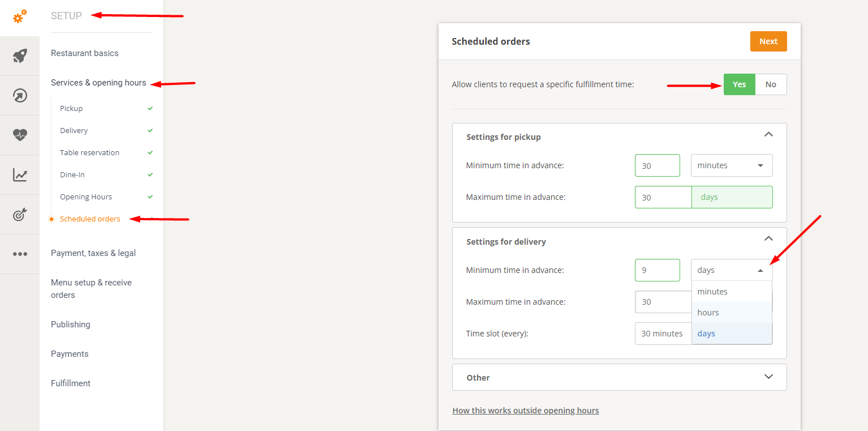This screenshot has width=868, height=431.
Task: Go to Payment, taxes & legal section
Action: click(x=93, y=253)
